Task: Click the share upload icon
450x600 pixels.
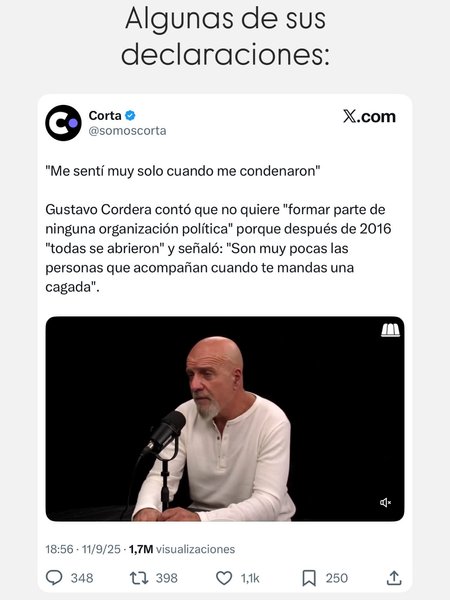Action: [394, 578]
